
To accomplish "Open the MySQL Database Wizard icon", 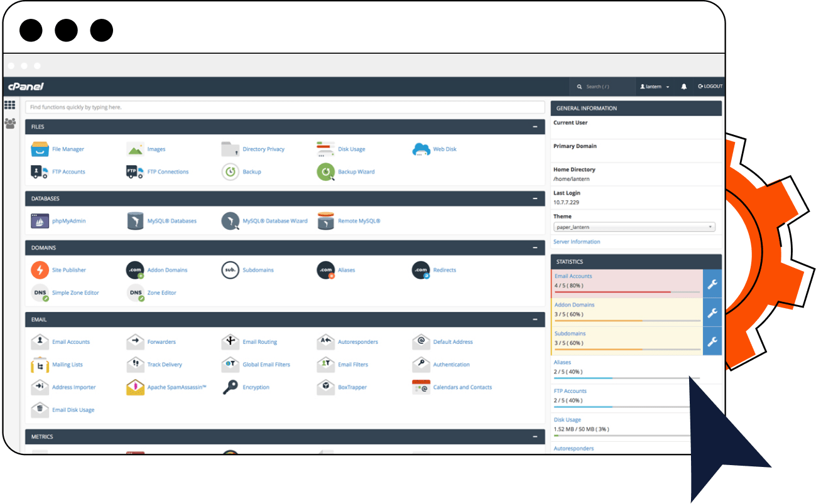I will coord(231,221).
